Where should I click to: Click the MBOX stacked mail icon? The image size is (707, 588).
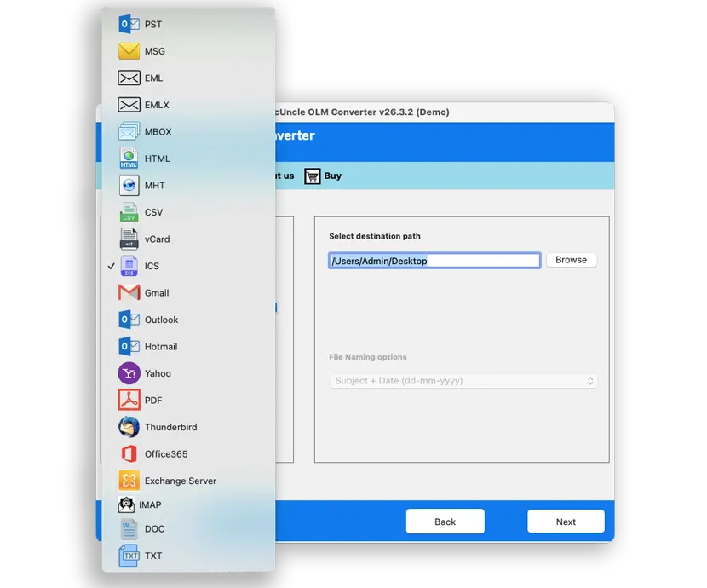129,132
